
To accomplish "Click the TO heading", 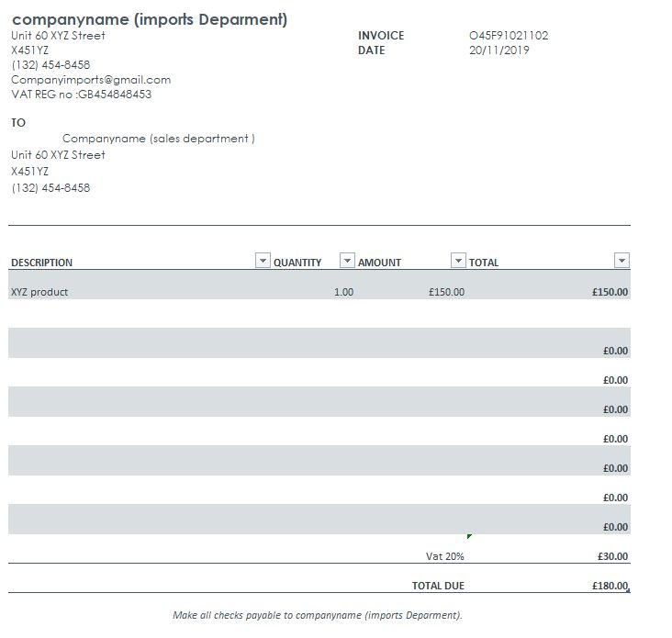I will click(18, 123).
